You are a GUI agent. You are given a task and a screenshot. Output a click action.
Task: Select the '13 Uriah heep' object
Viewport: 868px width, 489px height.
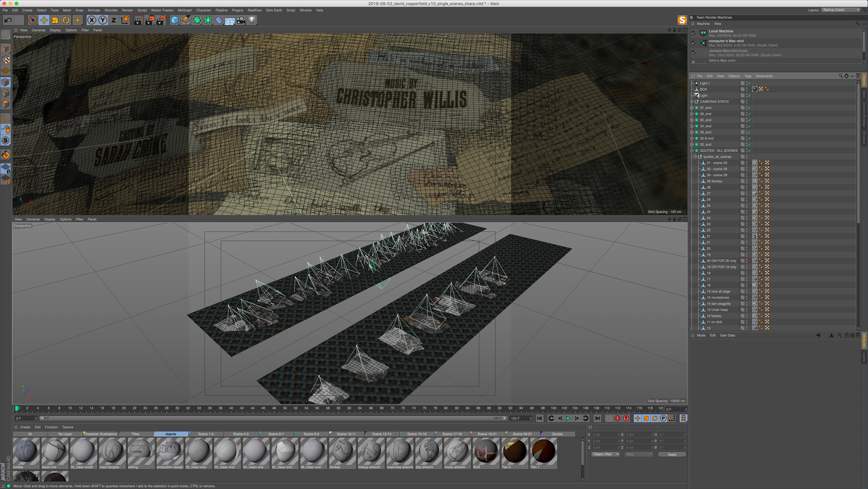point(717,310)
